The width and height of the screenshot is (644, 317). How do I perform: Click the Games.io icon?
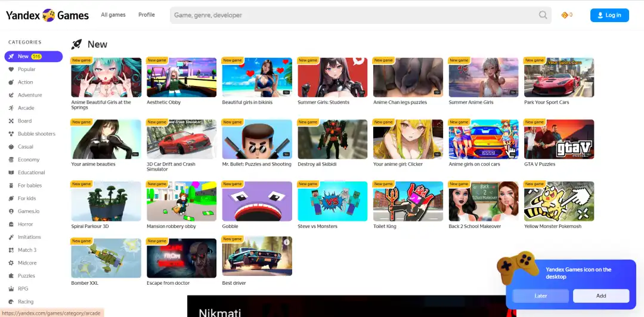click(x=11, y=211)
